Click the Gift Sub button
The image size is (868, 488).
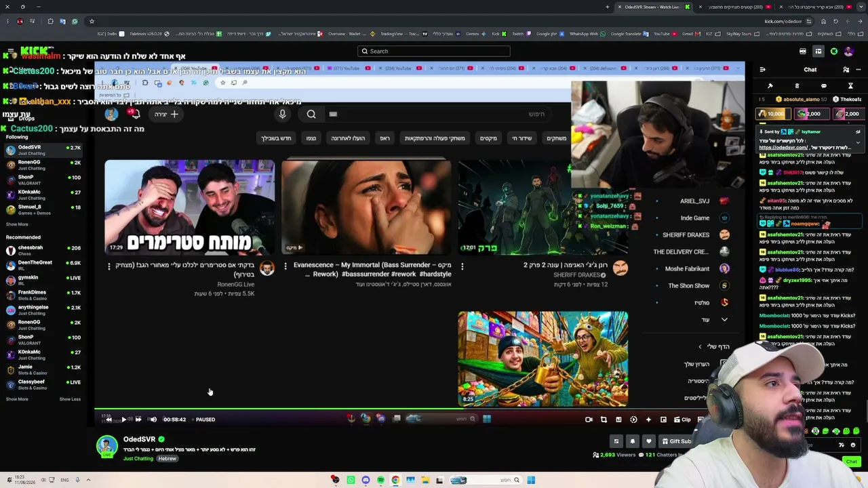coord(677,441)
